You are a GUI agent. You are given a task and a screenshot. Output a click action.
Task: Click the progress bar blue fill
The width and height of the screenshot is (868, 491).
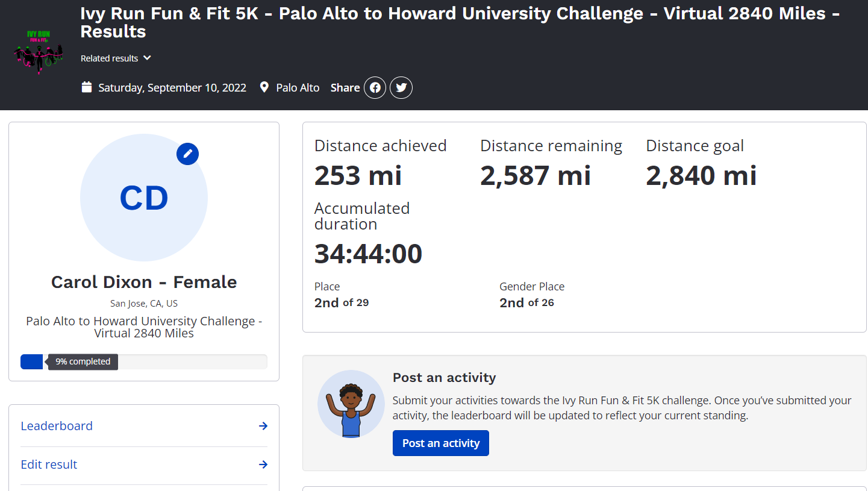(31, 361)
